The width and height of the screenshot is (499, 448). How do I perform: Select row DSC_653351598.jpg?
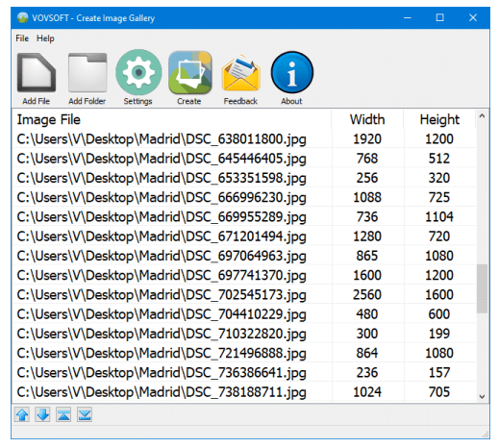[244, 178]
